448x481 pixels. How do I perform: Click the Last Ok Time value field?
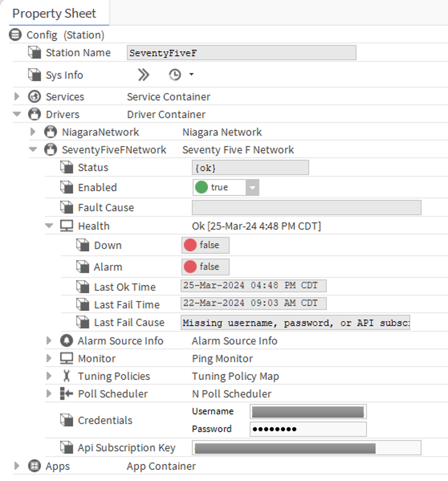click(x=253, y=286)
